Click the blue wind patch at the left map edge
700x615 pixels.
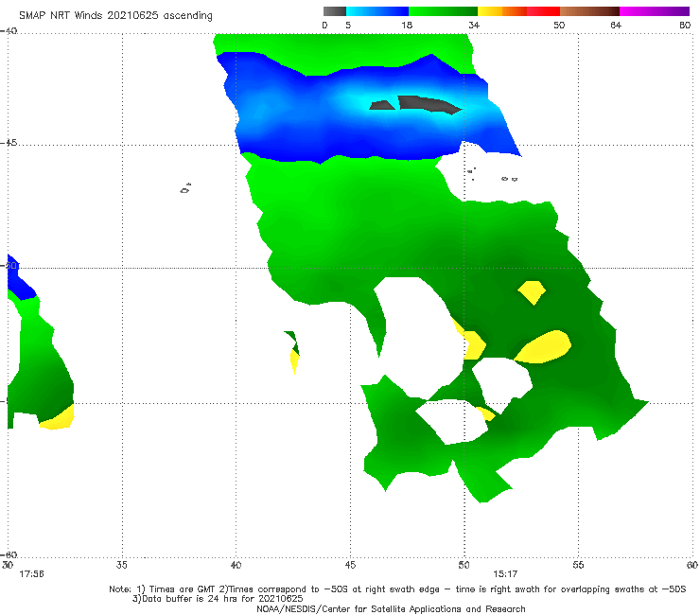tap(19, 279)
